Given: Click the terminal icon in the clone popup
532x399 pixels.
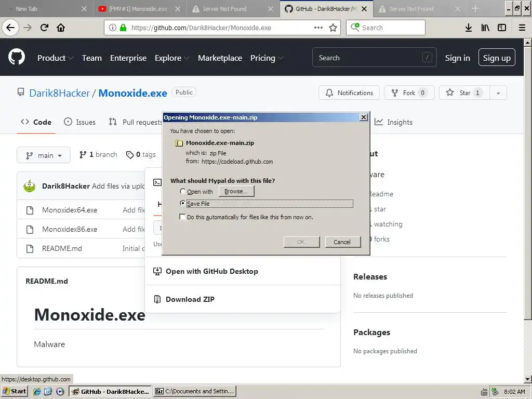Looking at the screenshot, I should pos(157,182).
